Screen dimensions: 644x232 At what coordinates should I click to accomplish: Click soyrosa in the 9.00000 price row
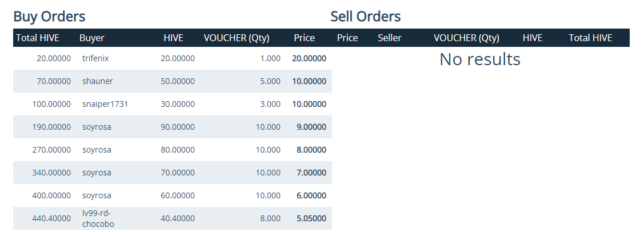point(97,127)
